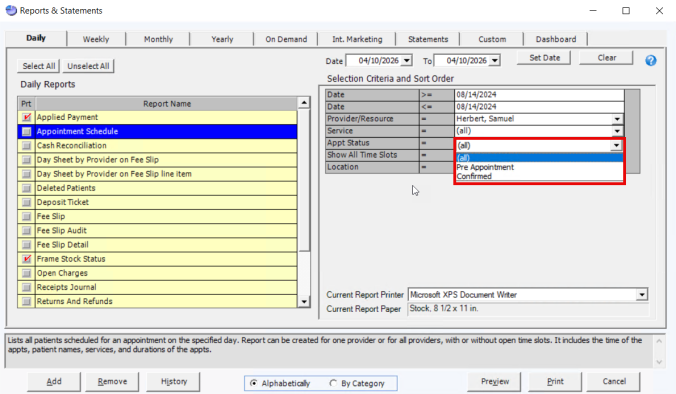Click the Date >= value field
The width and height of the screenshot is (676, 394).
[x=539, y=95]
